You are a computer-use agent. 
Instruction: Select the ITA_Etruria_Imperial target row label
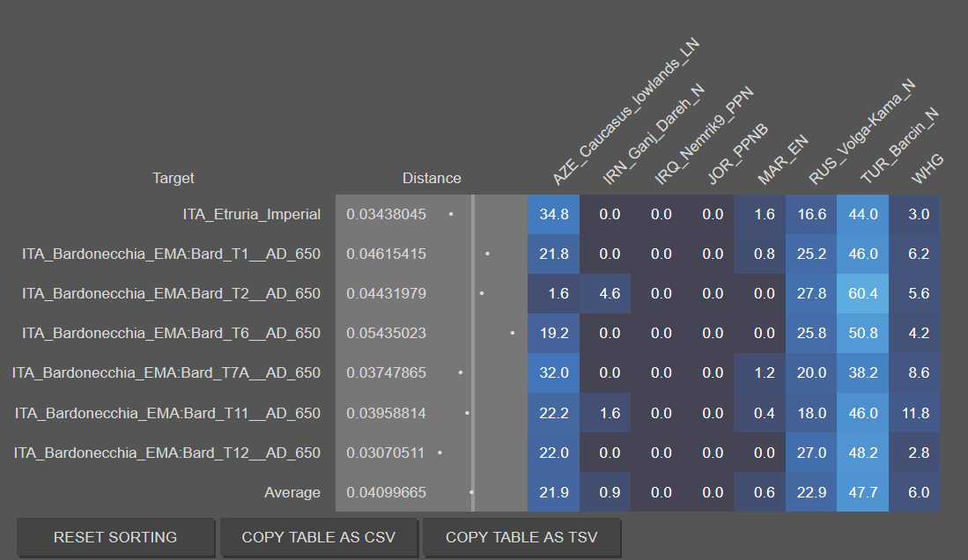pos(251,214)
